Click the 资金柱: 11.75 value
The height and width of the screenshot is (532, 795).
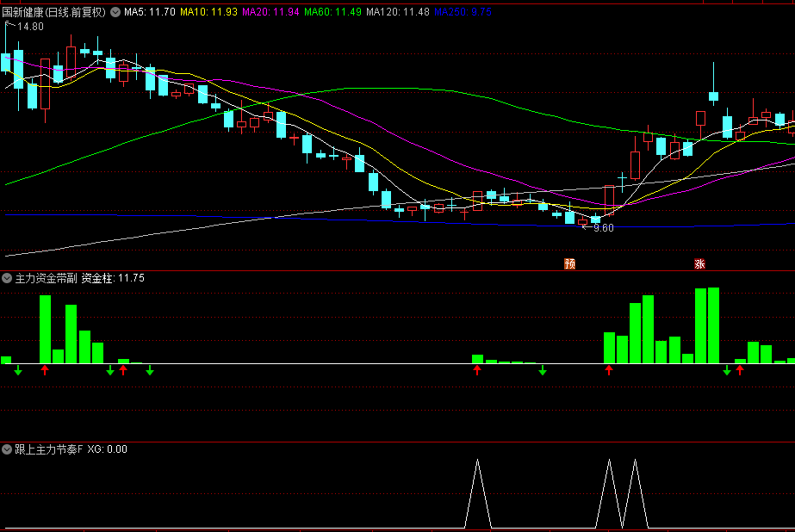tap(113, 278)
